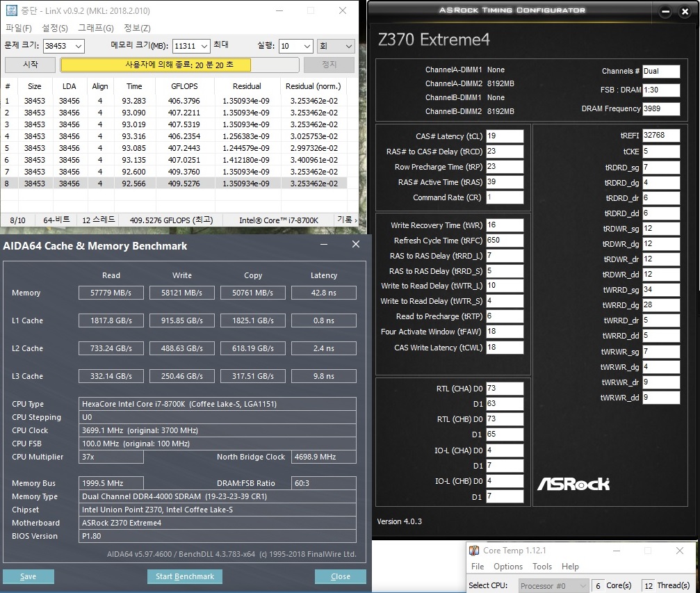This screenshot has height=593, width=700.
Task: Open Core Temp Tools menu
Action: (x=542, y=566)
